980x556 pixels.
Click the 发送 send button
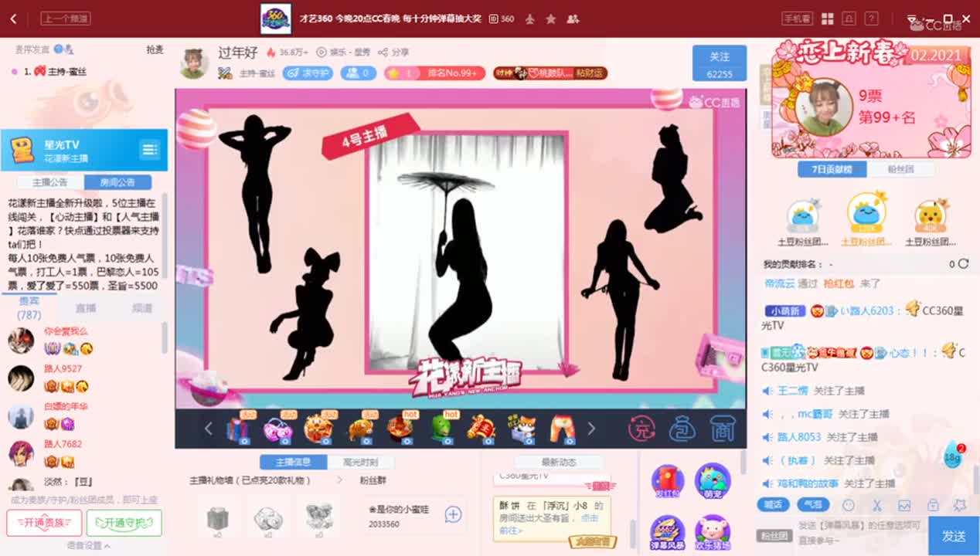(x=954, y=536)
